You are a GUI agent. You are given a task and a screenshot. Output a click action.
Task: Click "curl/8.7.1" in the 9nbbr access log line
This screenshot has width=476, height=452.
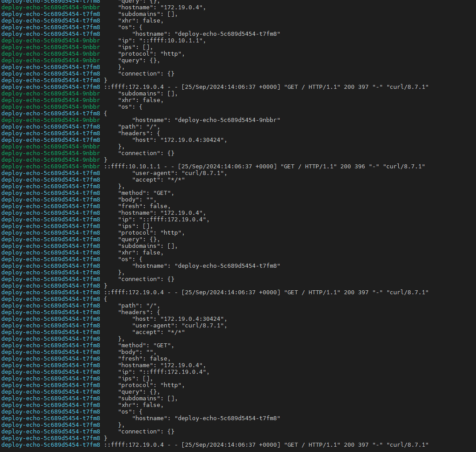[404, 167]
